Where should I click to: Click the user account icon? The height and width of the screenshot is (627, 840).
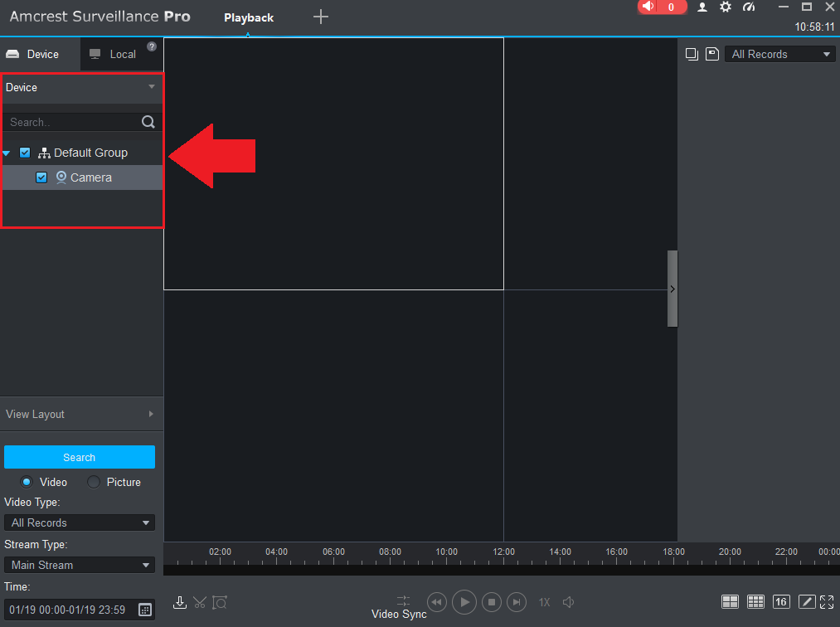coord(702,7)
